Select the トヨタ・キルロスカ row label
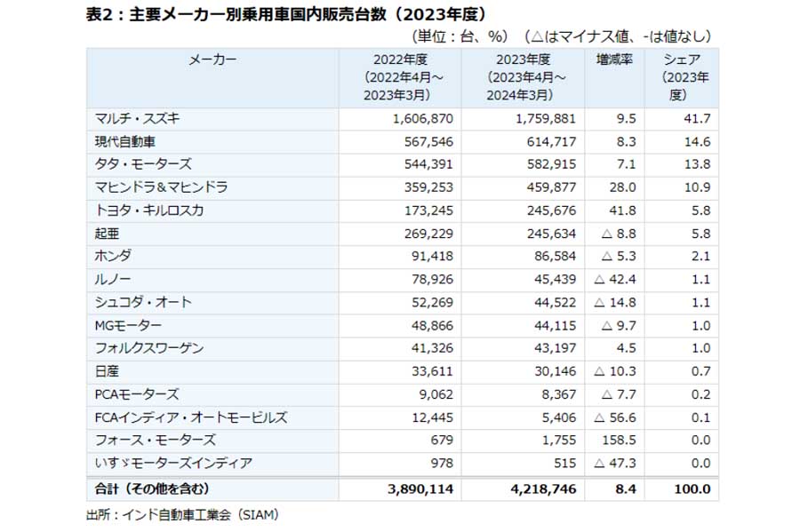Image resolution: width=800 pixels, height=532 pixels. [x=149, y=210]
